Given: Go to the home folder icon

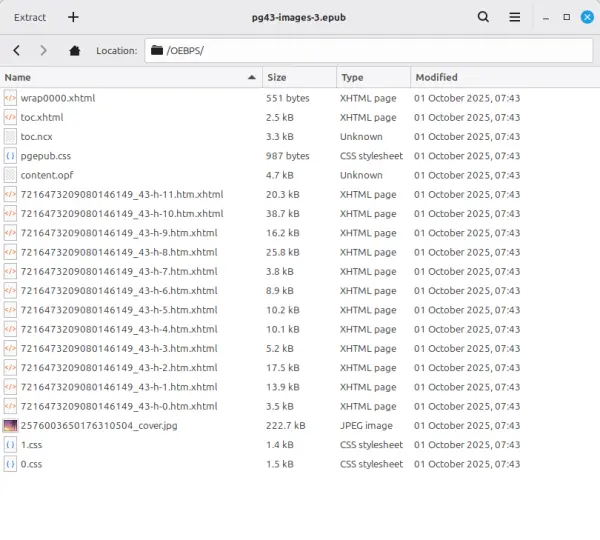Looking at the screenshot, I should click(74, 50).
